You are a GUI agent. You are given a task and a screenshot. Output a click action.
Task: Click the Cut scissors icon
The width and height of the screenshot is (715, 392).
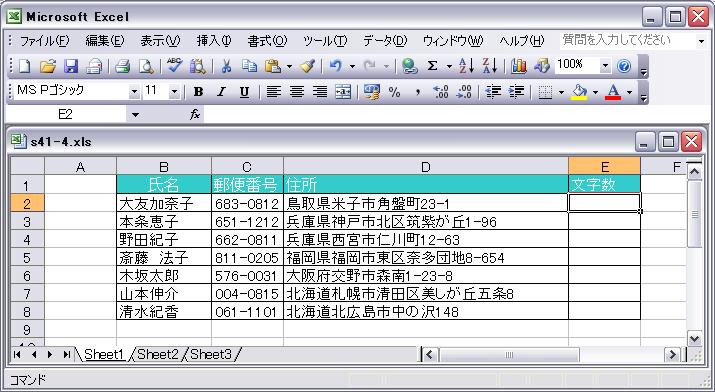pos(226,67)
